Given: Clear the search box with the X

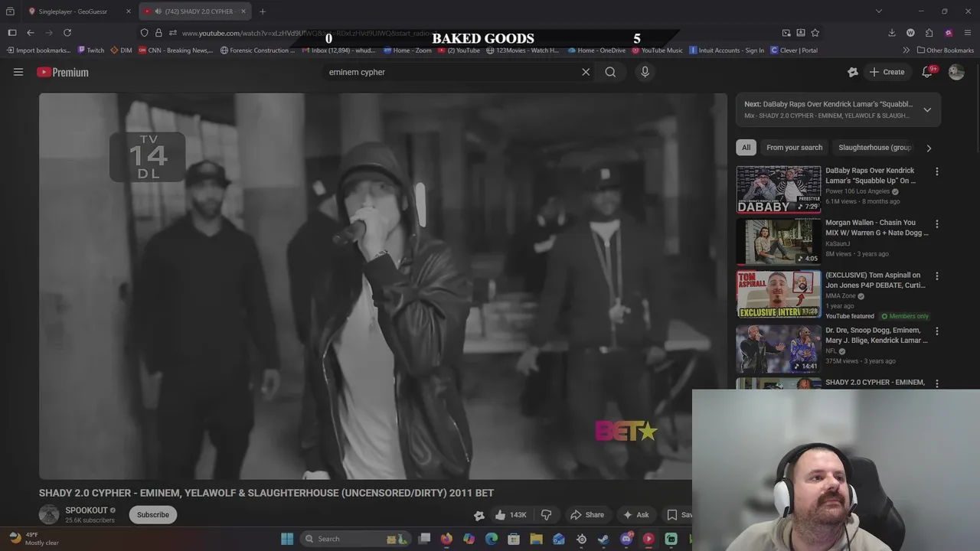Looking at the screenshot, I should [x=586, y=72].
